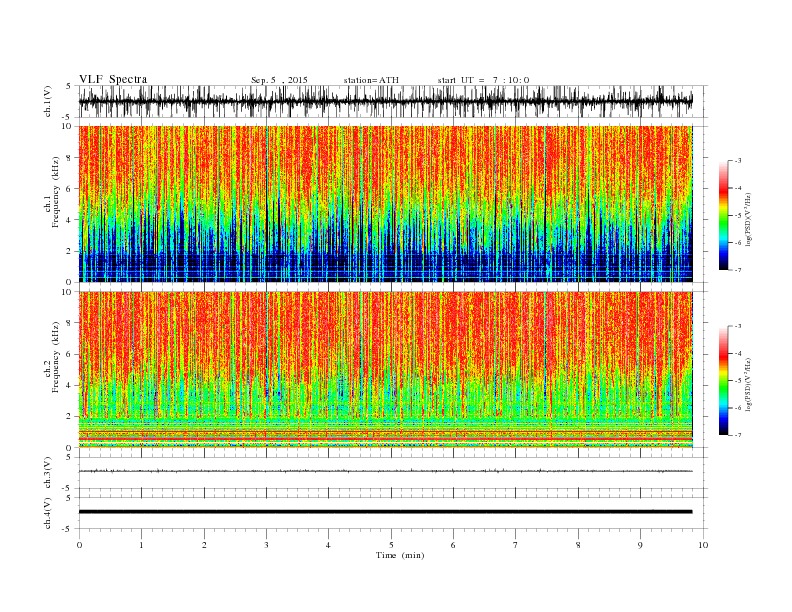792x612 pixels.
Task: Click the "6" kHz tick on ch.1 spectrogram
Action: (x=69, y=189)
